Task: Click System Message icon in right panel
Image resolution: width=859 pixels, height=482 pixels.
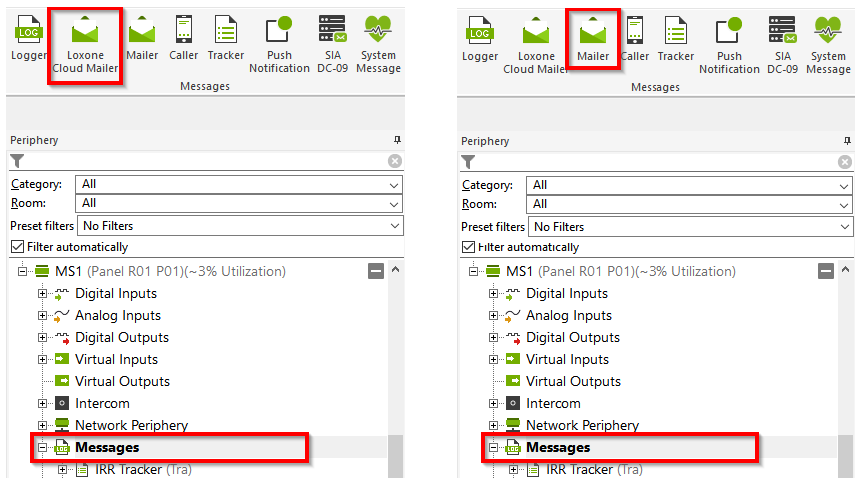Action: click(828, 46)
